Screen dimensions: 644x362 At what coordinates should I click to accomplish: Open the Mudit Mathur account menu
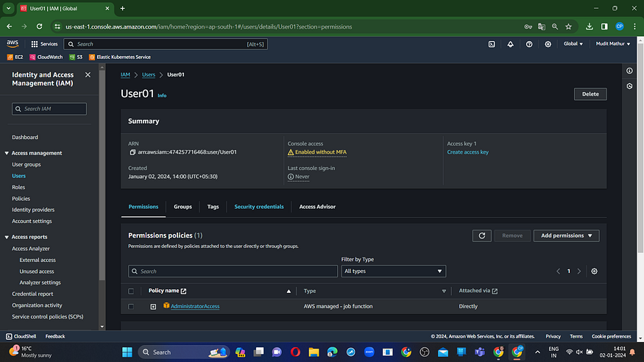(x=613, y=44)
